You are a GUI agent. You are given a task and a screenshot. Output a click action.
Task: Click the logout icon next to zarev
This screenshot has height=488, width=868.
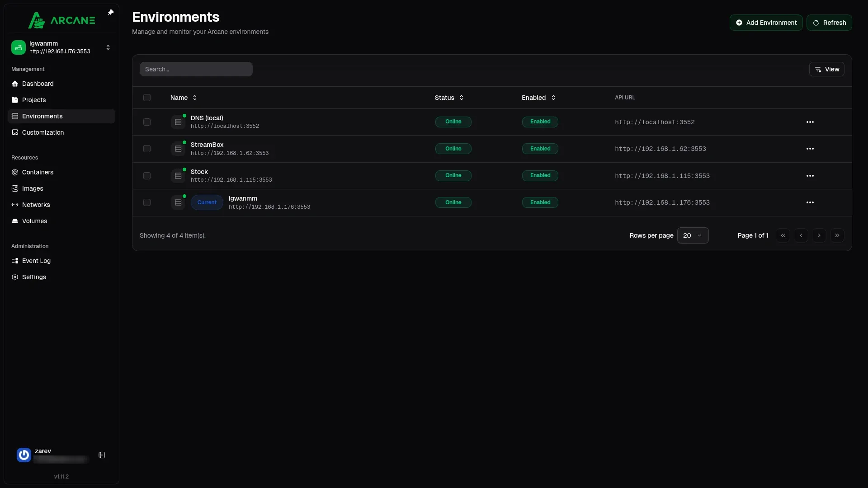pyautogui.click(x=102, y=455)
